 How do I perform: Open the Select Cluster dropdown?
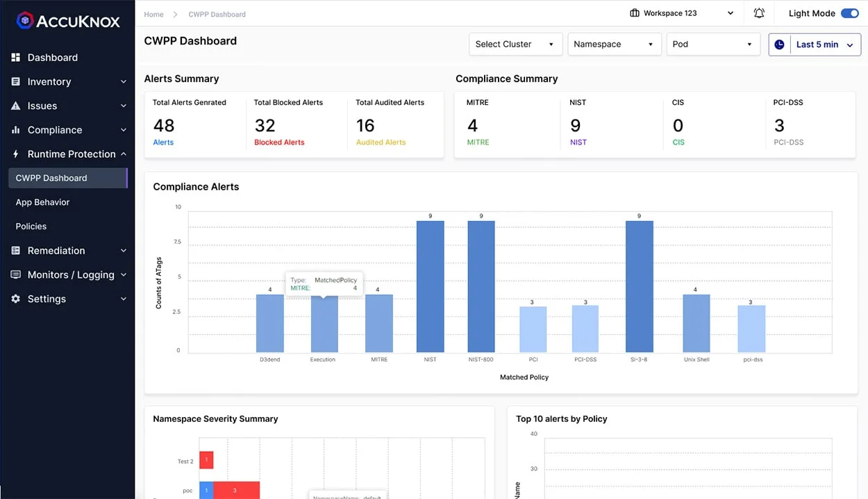click(515, 44)
